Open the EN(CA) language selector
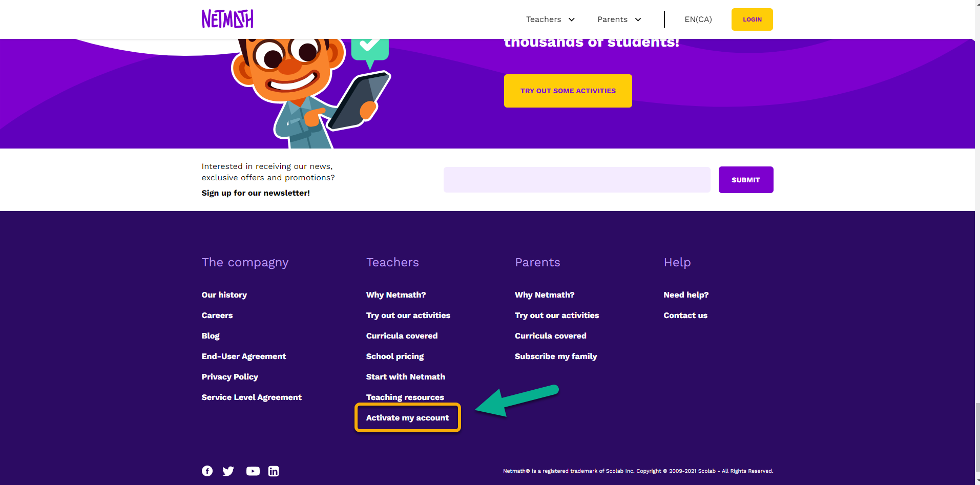Viewport: 980px width, 485px height. (698, 19)
